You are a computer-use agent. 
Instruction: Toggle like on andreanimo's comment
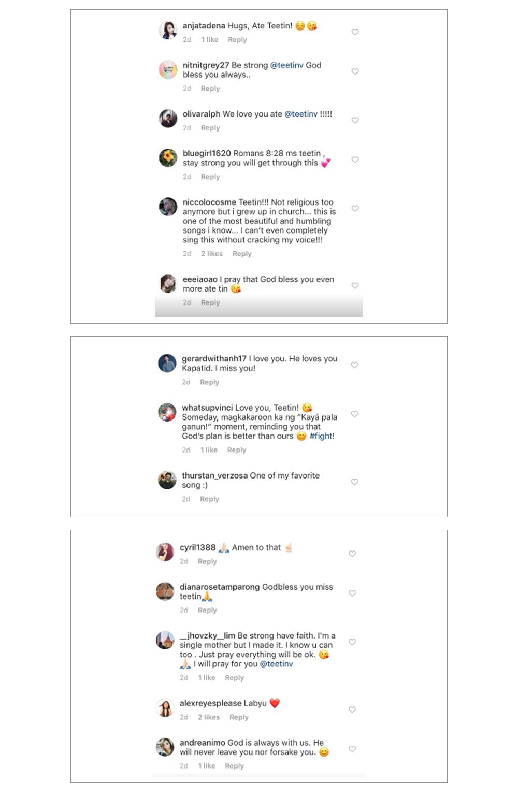click(x=352, y=749)
